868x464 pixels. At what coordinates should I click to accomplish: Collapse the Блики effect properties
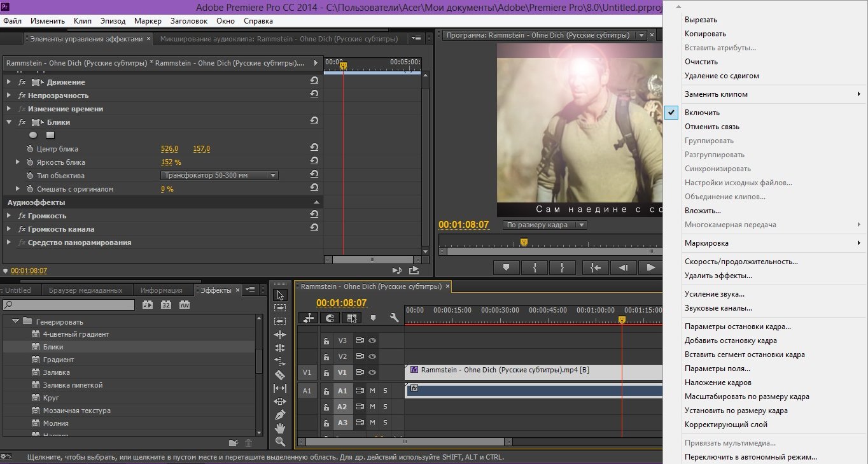(9, 122)
